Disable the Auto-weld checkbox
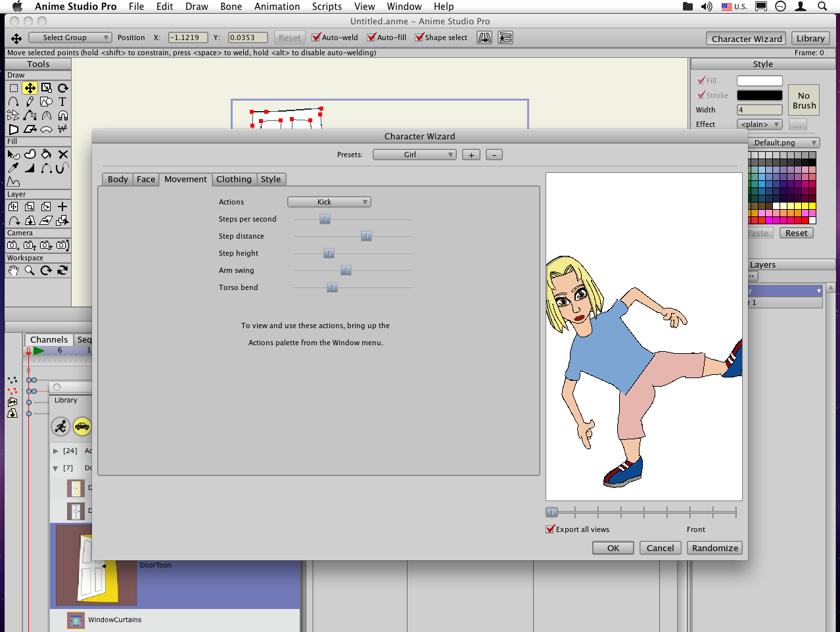 (x=316, y=37)
